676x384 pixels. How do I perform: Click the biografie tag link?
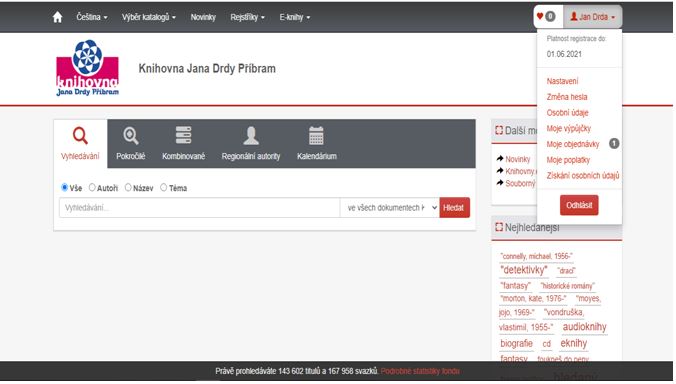pos(516,343)
